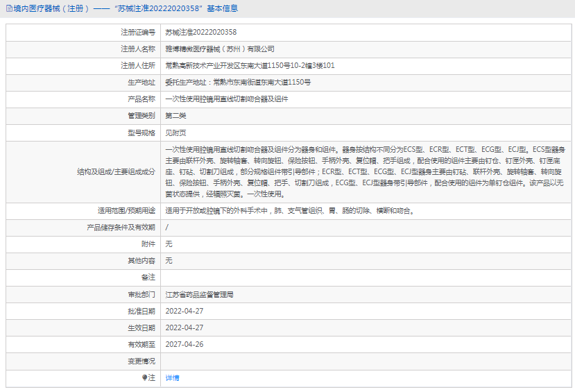Viewport: 575px width, 392px height.
Task: Click the 适用范围/预期用途 label
Action: coord(126,211)
